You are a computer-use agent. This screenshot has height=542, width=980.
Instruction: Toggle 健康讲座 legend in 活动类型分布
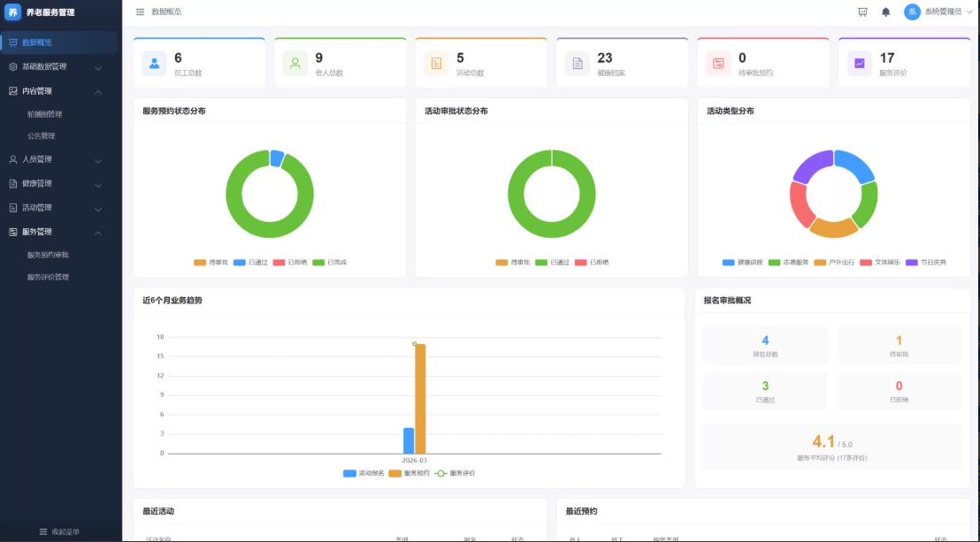click(x=742, y=263)
